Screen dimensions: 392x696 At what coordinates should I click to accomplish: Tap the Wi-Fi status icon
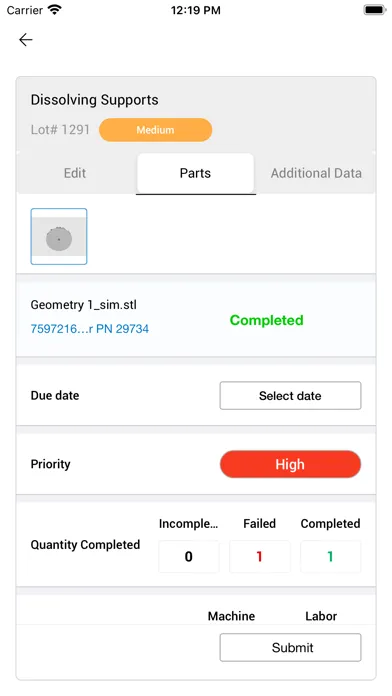pyautogui.click(x=55, y=10)
